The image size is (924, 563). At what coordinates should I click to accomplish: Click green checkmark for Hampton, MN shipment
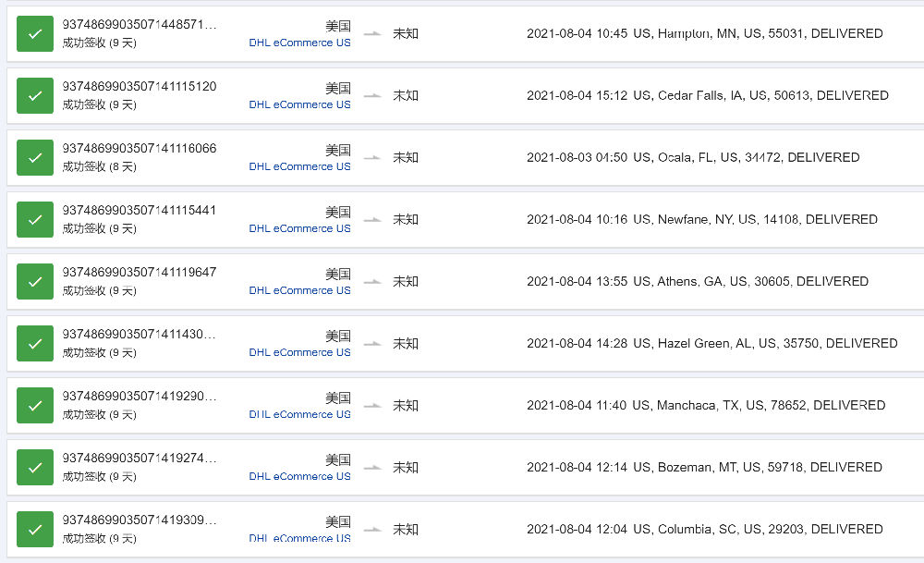(35, 33)
